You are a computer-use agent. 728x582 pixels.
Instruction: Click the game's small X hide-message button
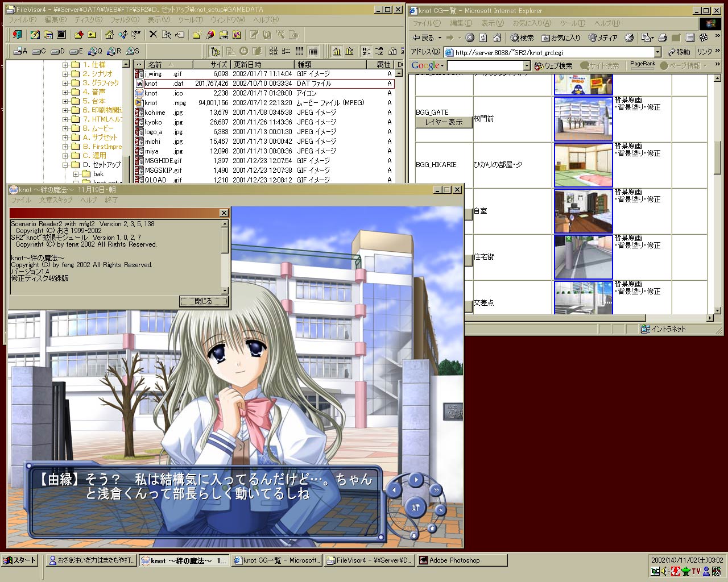pyautogui.click(x=441, y=510)
